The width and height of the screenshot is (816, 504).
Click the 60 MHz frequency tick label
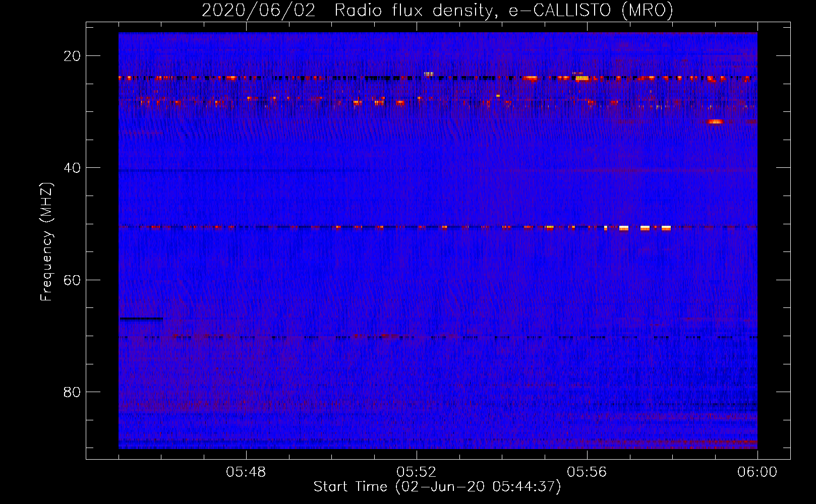[x=72, y=280]
